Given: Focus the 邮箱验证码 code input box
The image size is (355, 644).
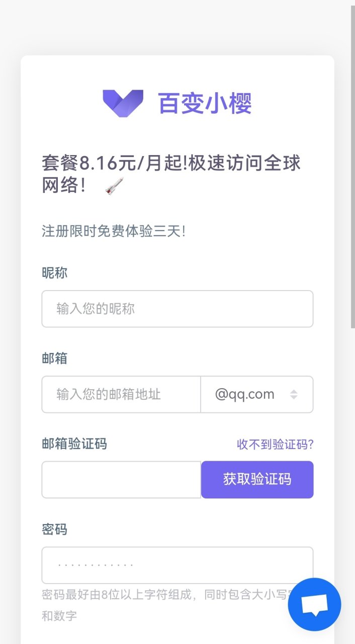Looking at the screenshot, I should 121,479.
